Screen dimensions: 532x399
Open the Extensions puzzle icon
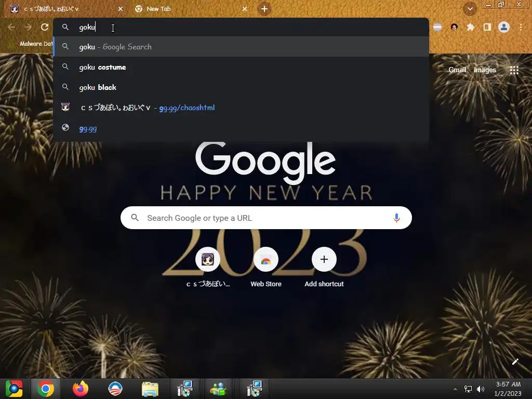click(x=471, y=27)
